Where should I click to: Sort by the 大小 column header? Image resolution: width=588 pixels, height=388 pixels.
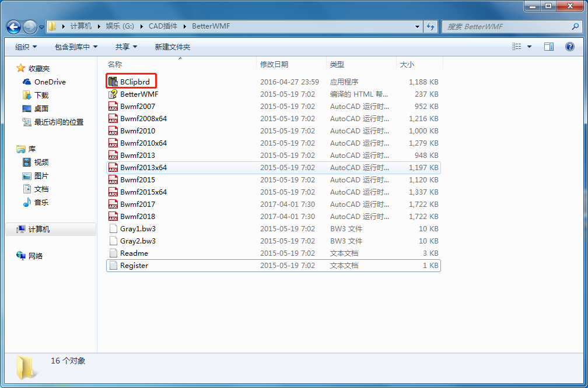pyautogui.click(x=419, y=65)
